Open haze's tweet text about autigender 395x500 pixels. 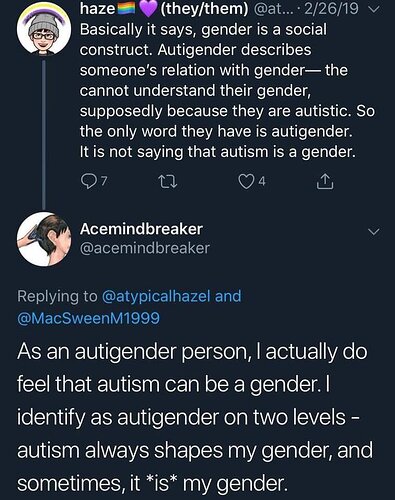(x=227, y=91)
